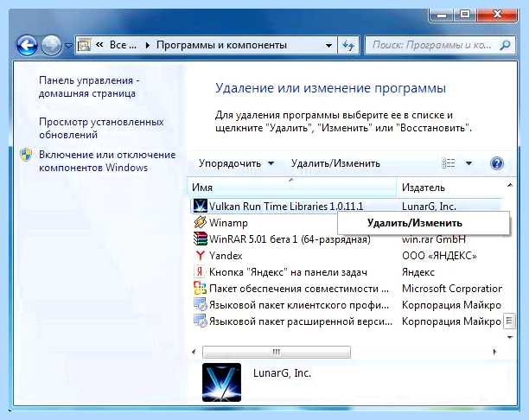Screen dimensions: 529x420
Task: Select 'Языковой пакет клиентского профи...' row
Action: 299,305
